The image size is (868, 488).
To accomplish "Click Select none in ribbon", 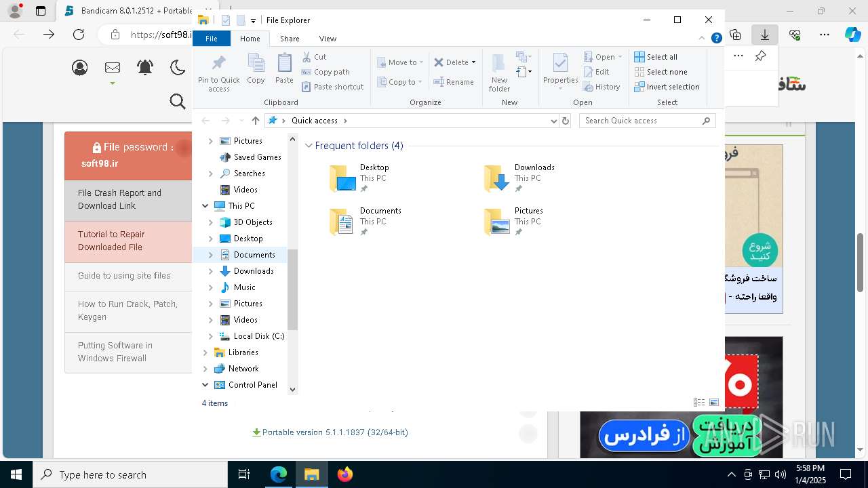I will [x=660, y=72].
